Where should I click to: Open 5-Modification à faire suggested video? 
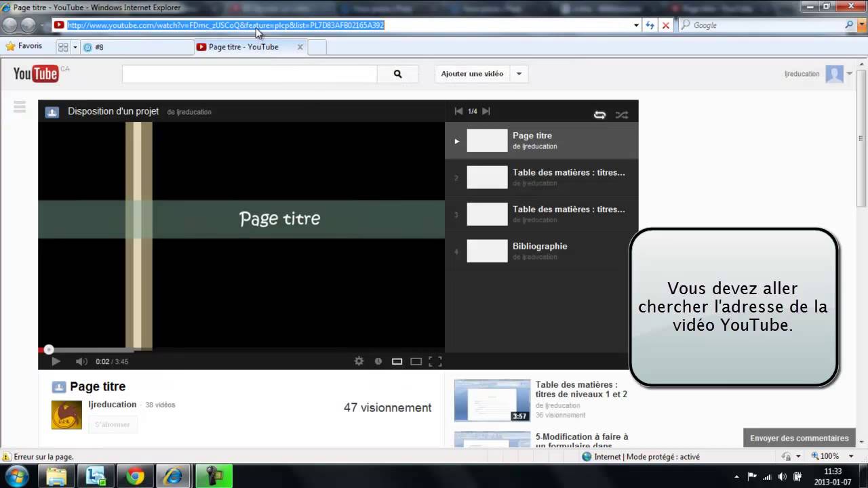click(x=582, y=441)
